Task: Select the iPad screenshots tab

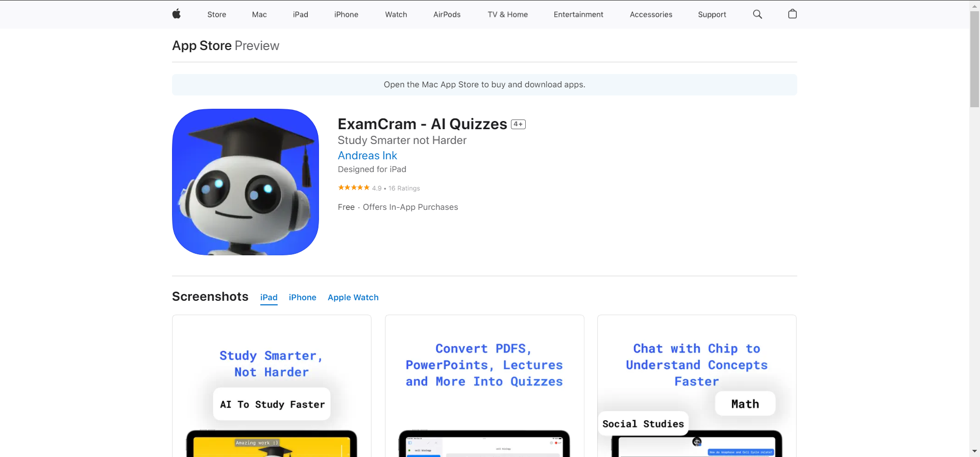Action: [269, 297]
